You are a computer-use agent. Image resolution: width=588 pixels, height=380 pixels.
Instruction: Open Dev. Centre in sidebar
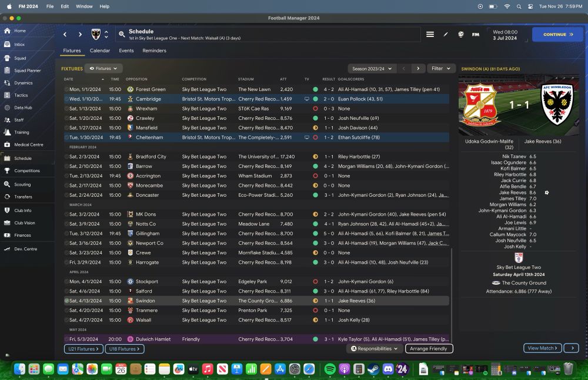(x=25, y=249)
